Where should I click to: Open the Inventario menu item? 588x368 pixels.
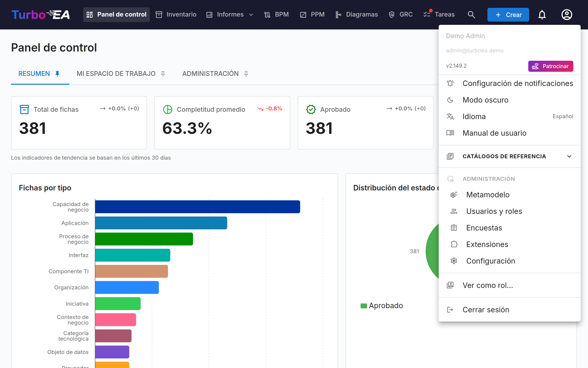coord(176,14)
